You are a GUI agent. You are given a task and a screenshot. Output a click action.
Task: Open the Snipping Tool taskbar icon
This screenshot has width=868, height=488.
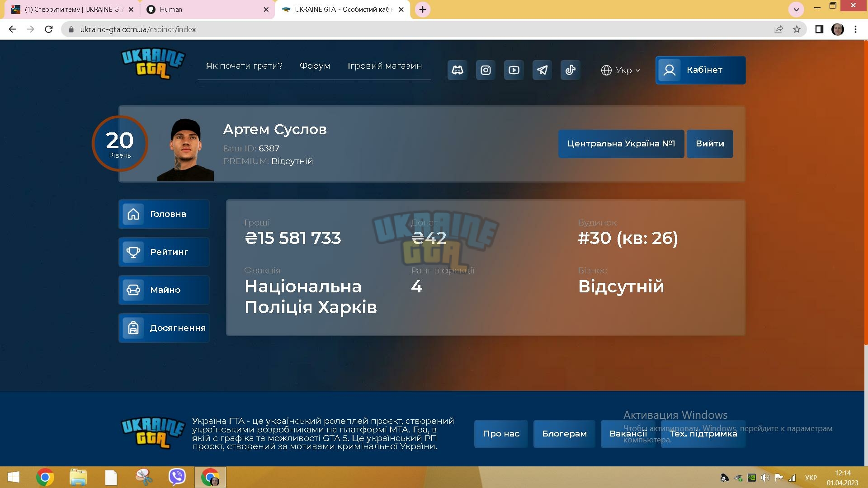(144, 477)
